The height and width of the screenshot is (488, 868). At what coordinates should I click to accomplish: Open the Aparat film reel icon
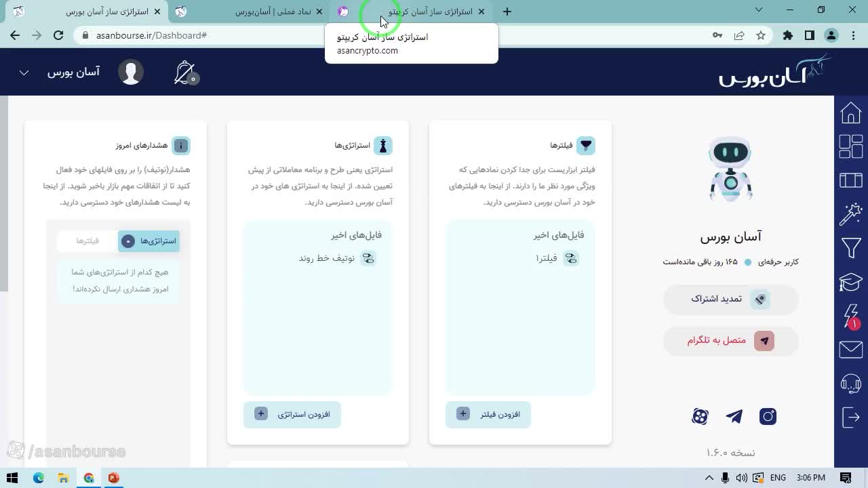pos(700,416)
